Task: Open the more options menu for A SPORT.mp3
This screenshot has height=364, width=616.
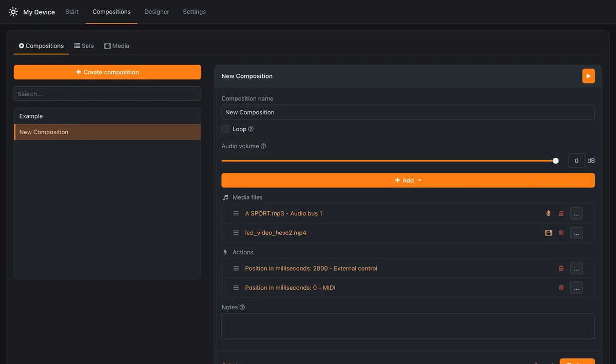Action: pos(576,213)
